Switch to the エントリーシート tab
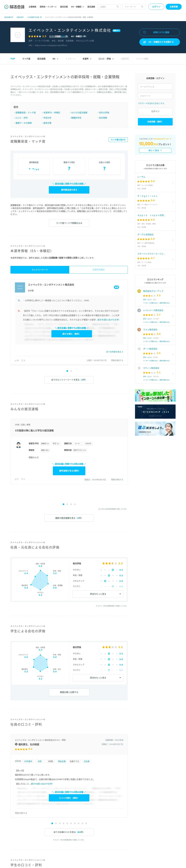The width and height of the screenshot is (186, 868). [40, 270]
